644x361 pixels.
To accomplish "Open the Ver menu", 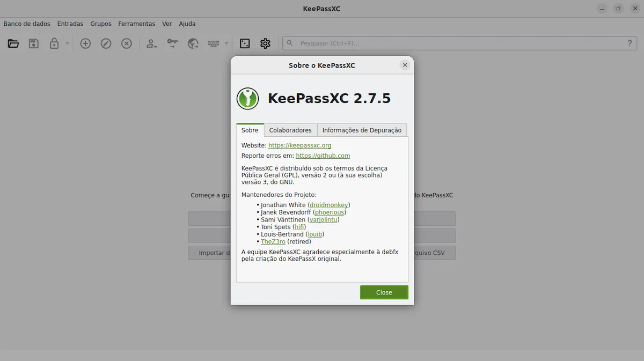I will pyautogui.click(x=167, y=24).
